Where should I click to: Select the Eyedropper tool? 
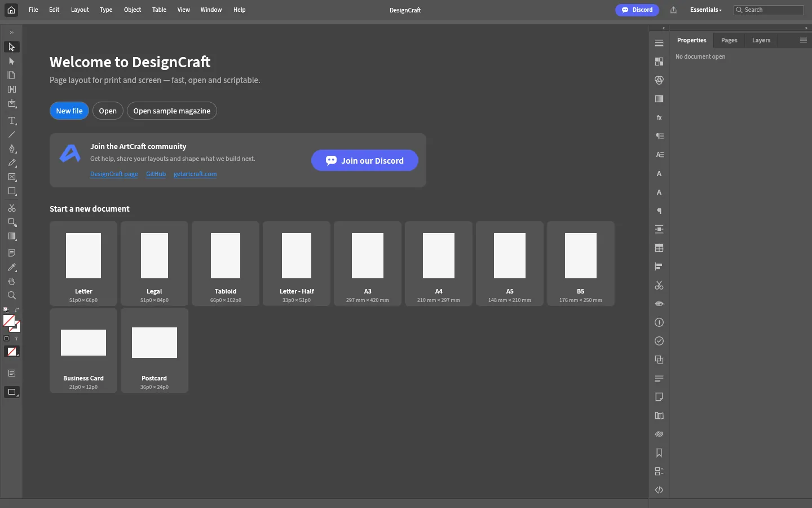[x=11, y=267]
